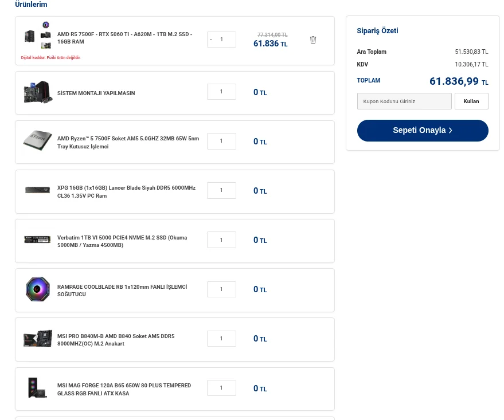Screen dimensions: 504x420
Task: Click the Verbatim 1TB SSD image
Action: click(x=38, y=240)
